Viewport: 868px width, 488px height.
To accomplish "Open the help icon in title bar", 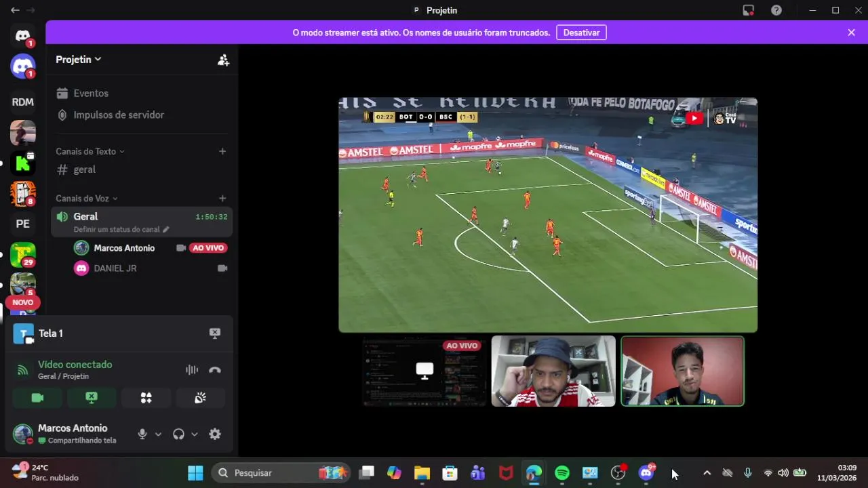I will click(x=776, y=10).
